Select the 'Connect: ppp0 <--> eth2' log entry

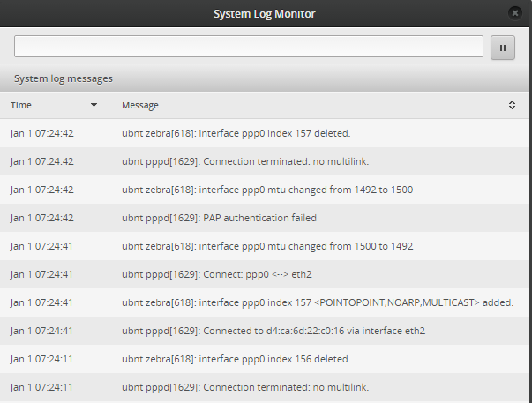(216, 274)
